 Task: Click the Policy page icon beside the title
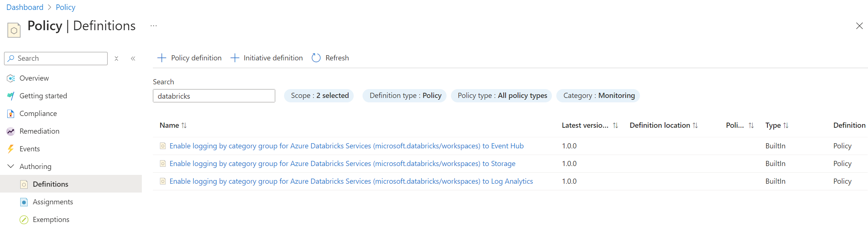[x=14, y=30]
